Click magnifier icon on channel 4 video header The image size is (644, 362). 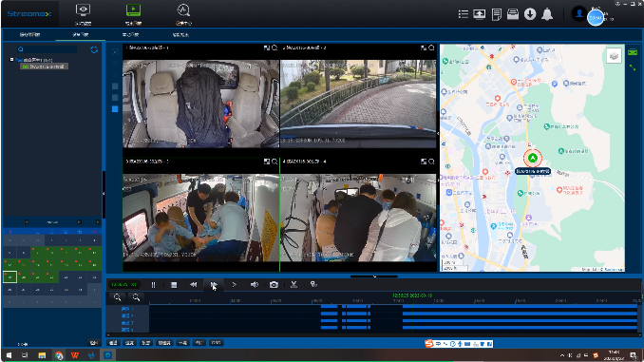[x=431, y=162]
